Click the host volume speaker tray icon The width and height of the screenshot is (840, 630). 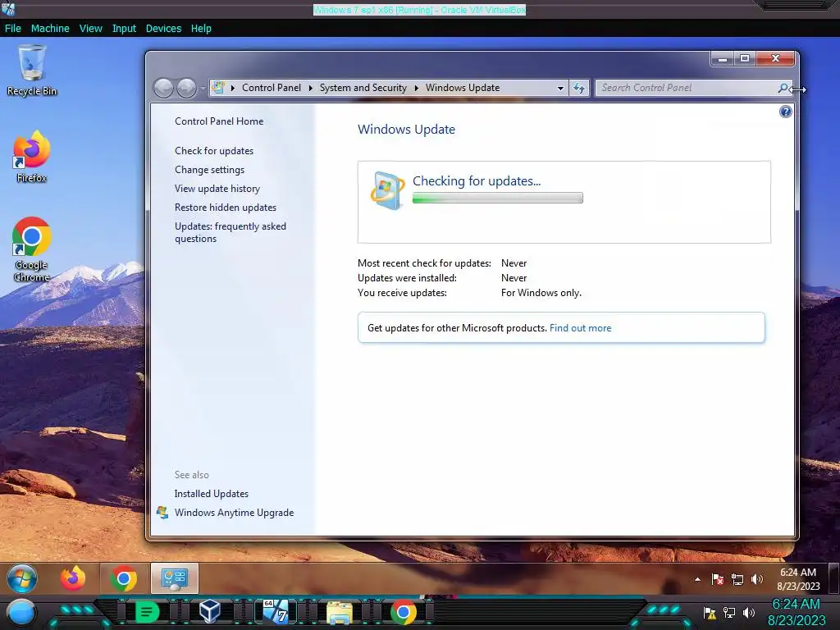coord(749,613)
